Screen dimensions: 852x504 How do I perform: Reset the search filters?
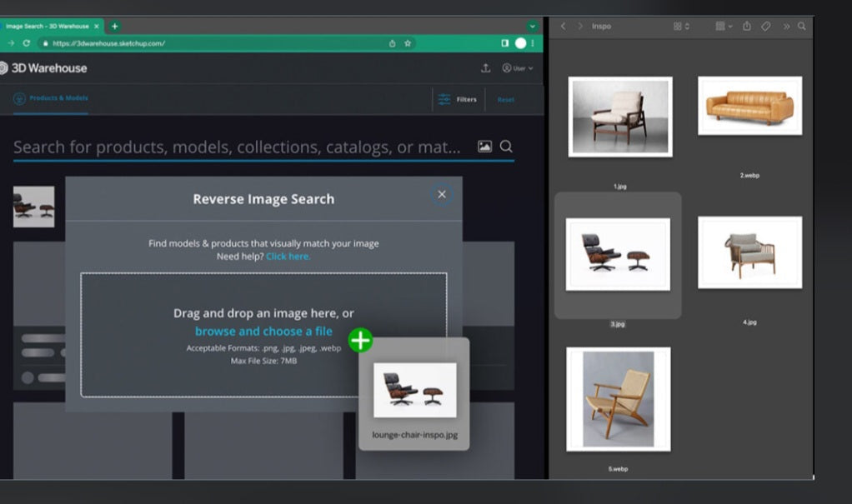click(506, 99)
